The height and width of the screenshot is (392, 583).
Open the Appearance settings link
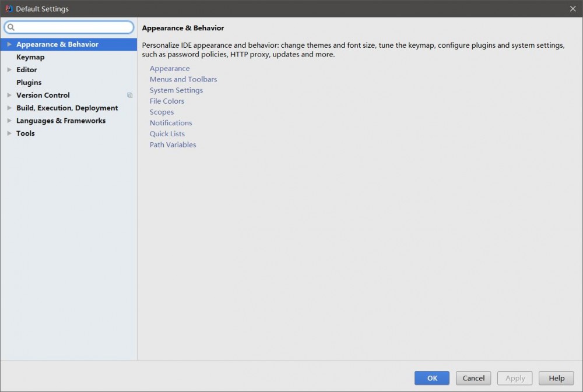point(170,68)
